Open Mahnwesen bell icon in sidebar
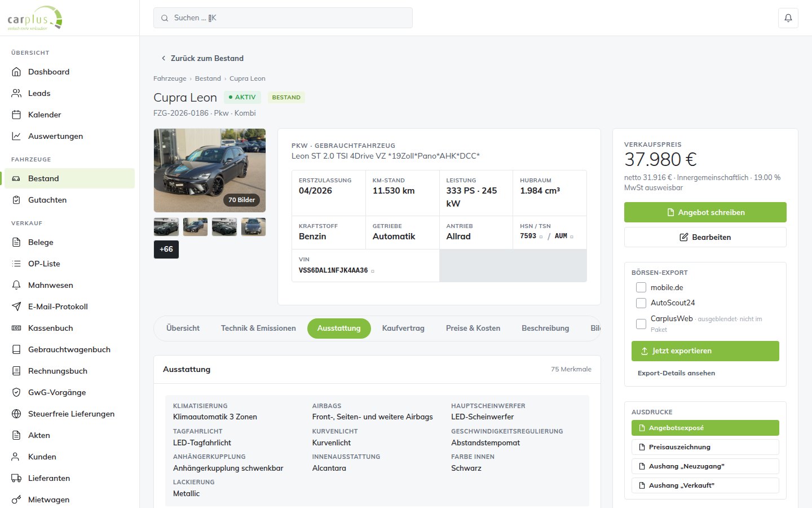 [16, 285]
